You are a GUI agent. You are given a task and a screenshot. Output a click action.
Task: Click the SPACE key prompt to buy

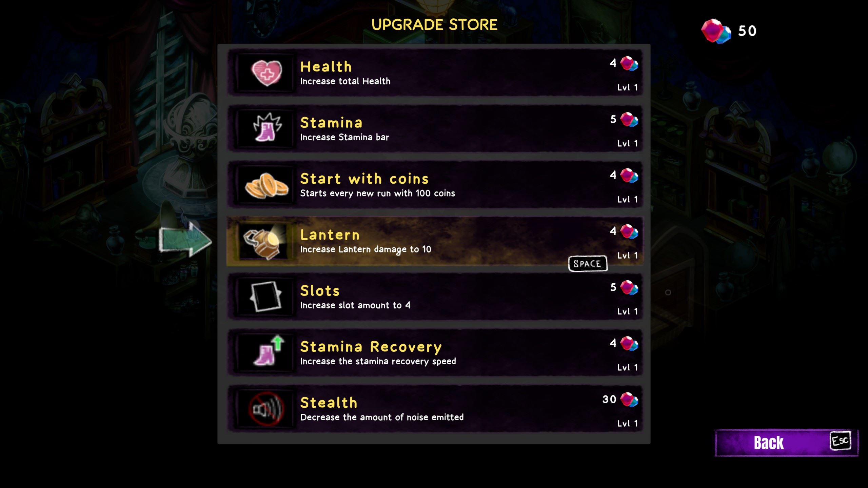pos(588,264)
